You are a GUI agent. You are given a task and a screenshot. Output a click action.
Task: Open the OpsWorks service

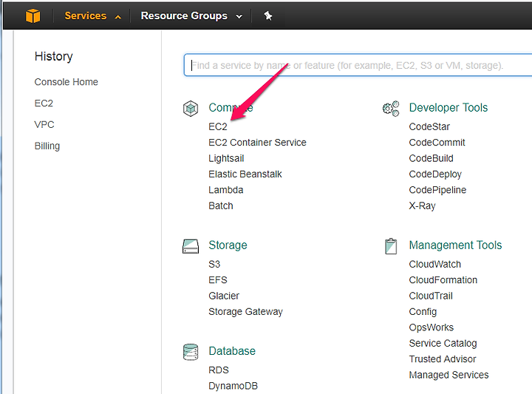tap(432, 327)
